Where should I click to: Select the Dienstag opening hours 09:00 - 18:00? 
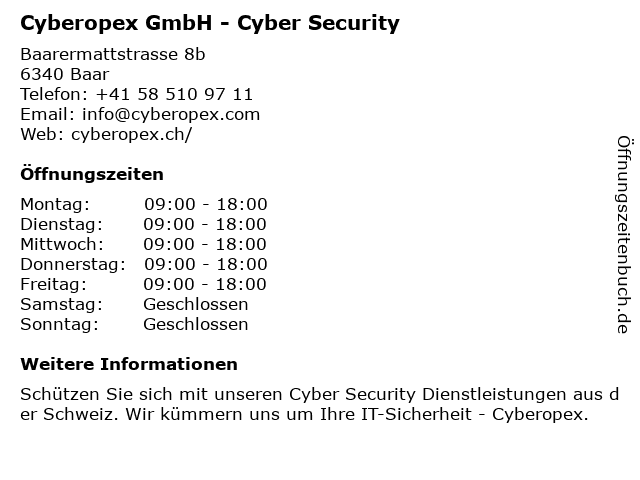pos(205,224)
